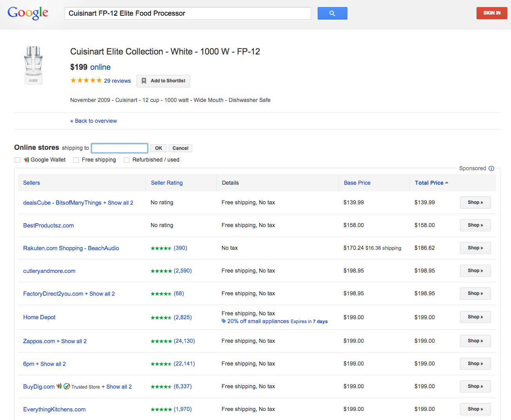Image resolution: width=511 pixels, height=420 pixels.
Task: Click Shop button for Home Depot
Action: coord(475,317)
